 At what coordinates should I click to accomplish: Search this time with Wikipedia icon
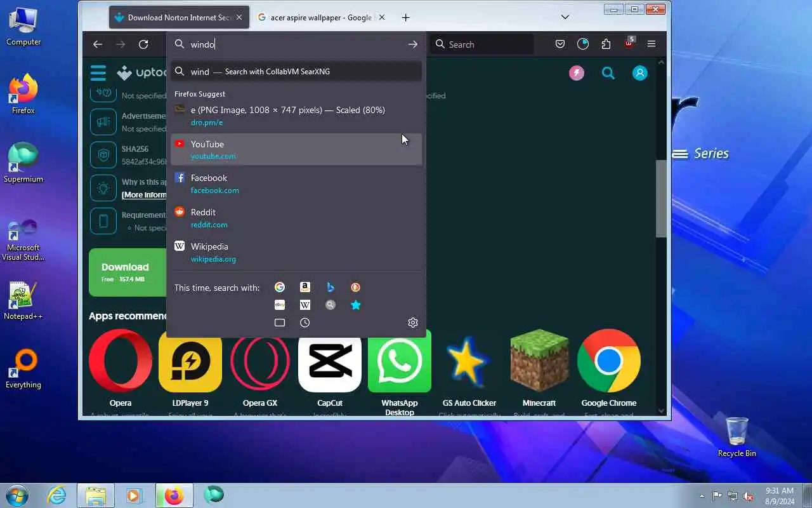click(x=305, y=305)
